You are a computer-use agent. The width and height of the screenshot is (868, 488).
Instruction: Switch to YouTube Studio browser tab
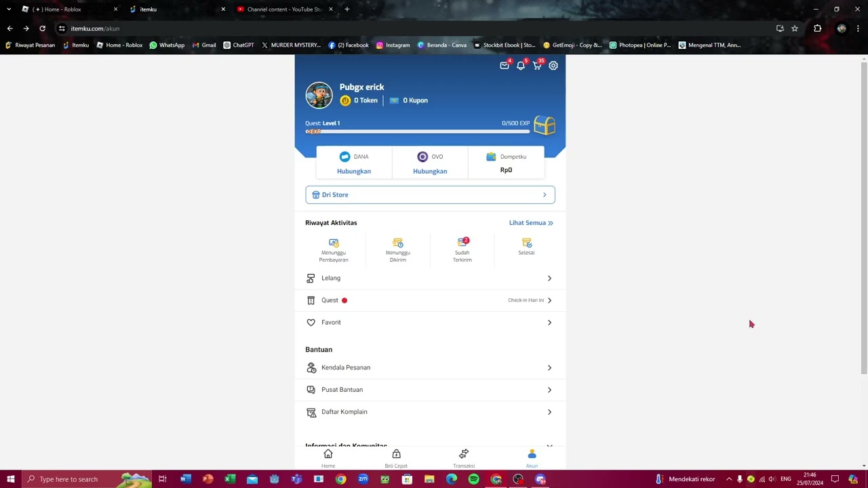coord(285,9)
